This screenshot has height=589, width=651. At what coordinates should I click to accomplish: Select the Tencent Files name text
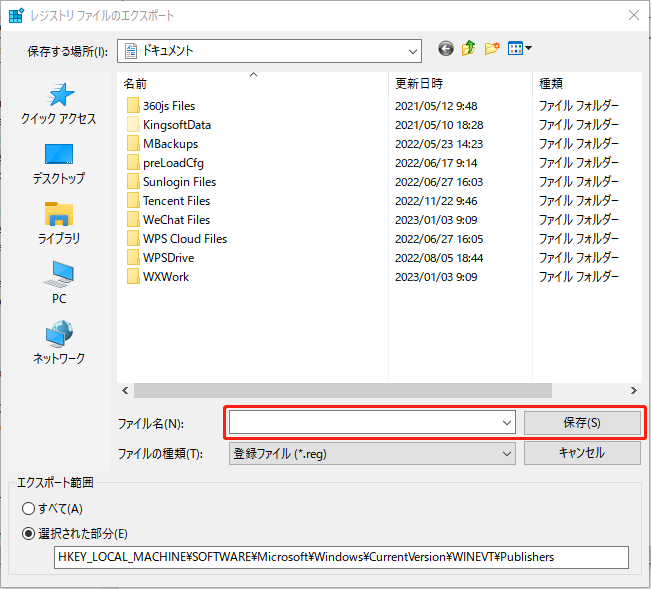(177, 201)
